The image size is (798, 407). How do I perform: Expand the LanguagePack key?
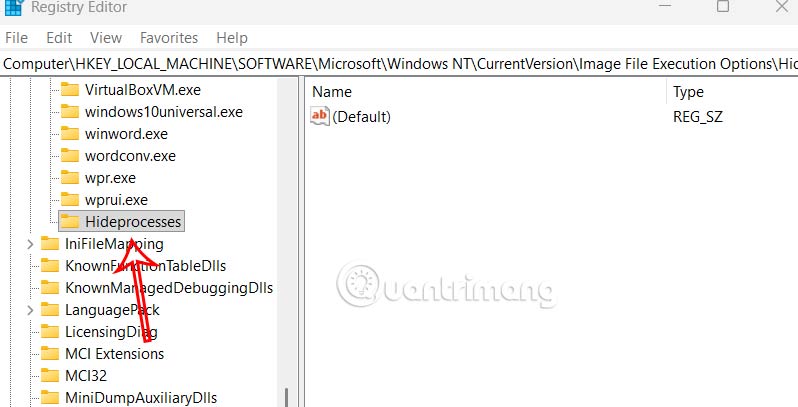coord(30,310)
